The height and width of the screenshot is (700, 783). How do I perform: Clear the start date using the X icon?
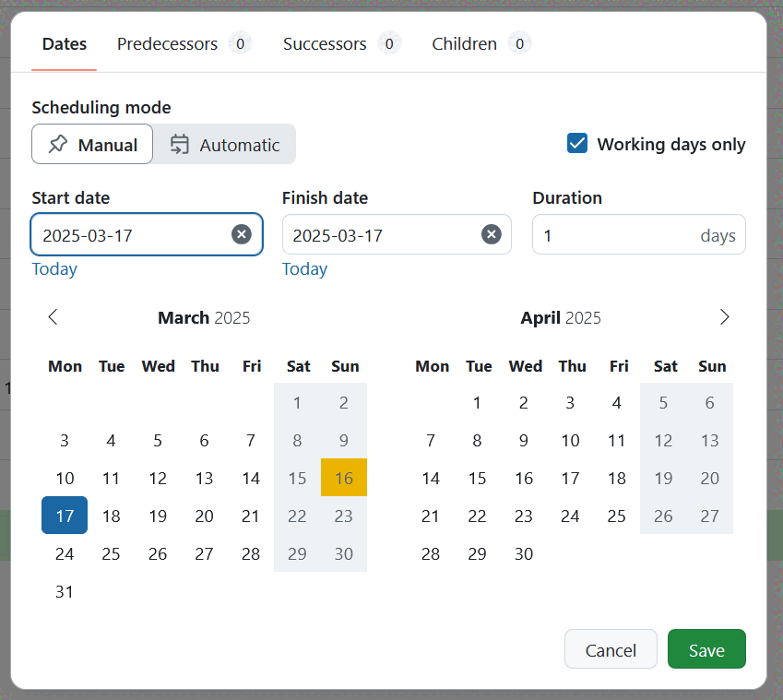pyautogui.click(x=242, y=234)
